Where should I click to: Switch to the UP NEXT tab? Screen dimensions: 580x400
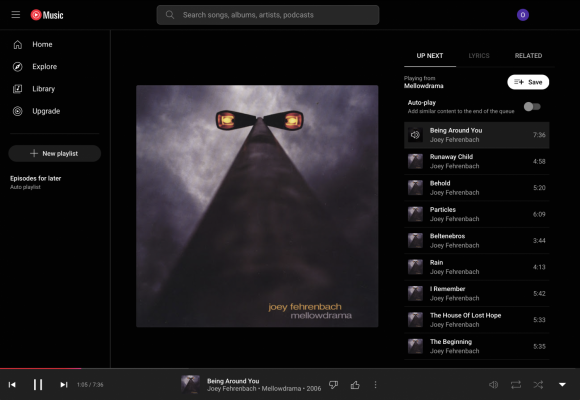point(430,56)
